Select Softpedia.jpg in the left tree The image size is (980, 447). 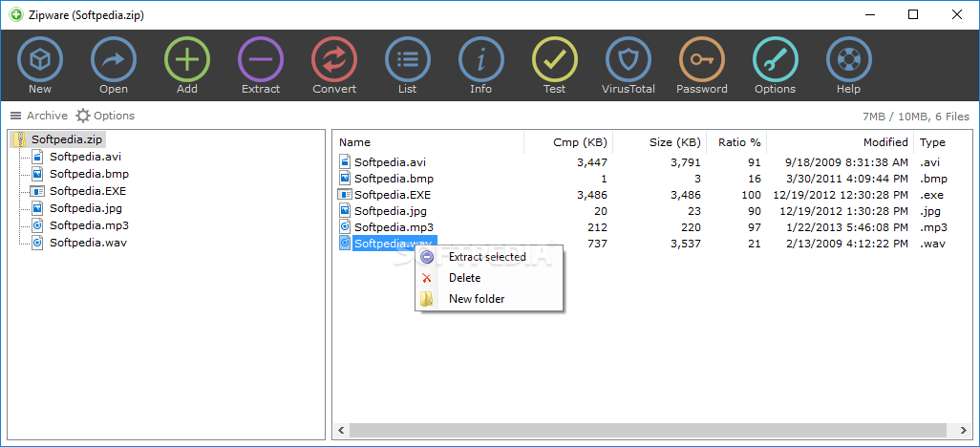(x=86, y=208)
